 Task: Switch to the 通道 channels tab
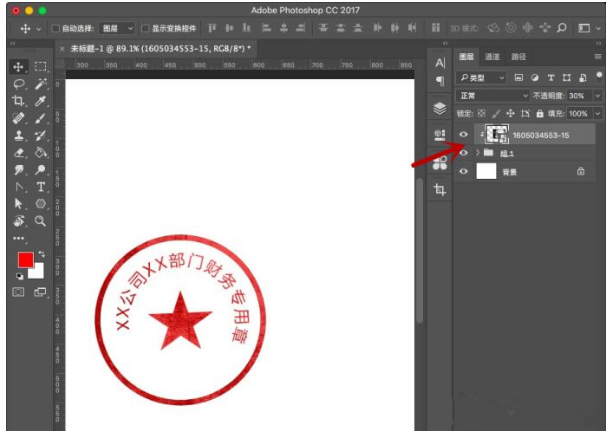[x=493, y=57]
